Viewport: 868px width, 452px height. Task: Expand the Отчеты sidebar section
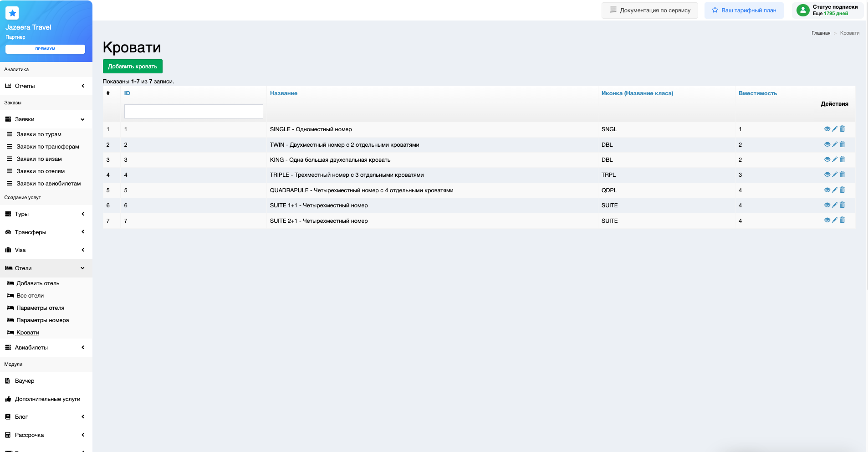click(x=46, y=86)
